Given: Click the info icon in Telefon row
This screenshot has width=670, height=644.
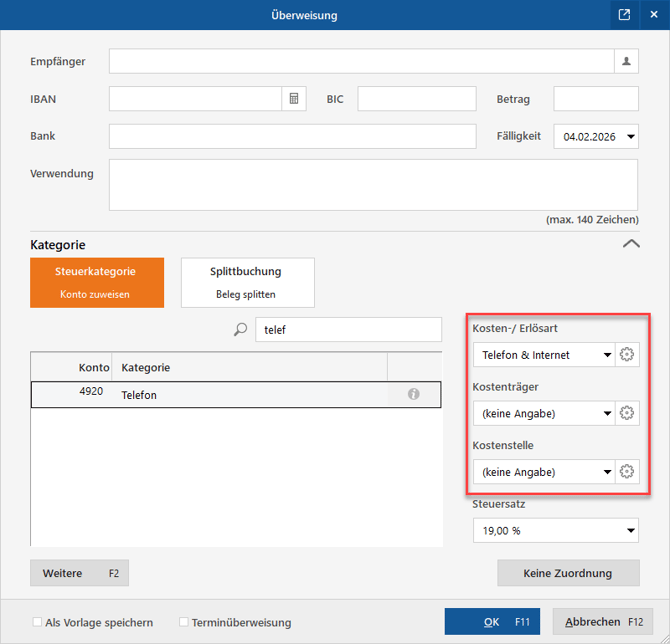Looking at the screenshot, I should (x=414, y=395).
